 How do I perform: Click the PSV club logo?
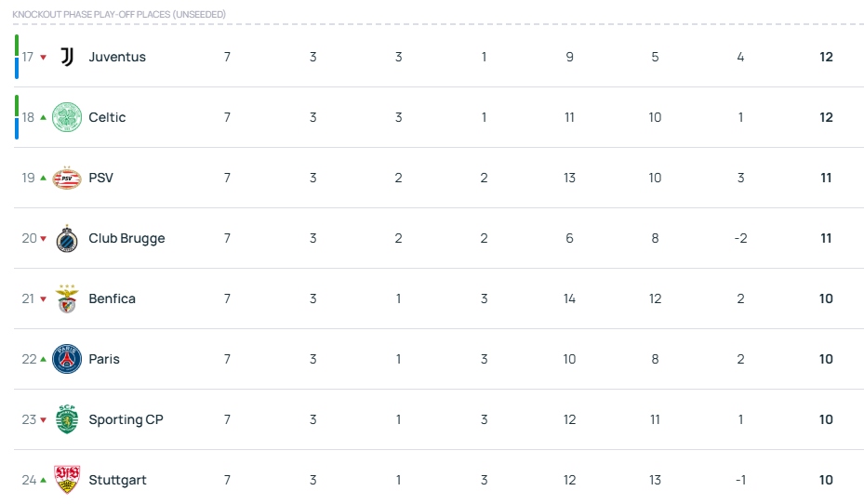point(67,178)
